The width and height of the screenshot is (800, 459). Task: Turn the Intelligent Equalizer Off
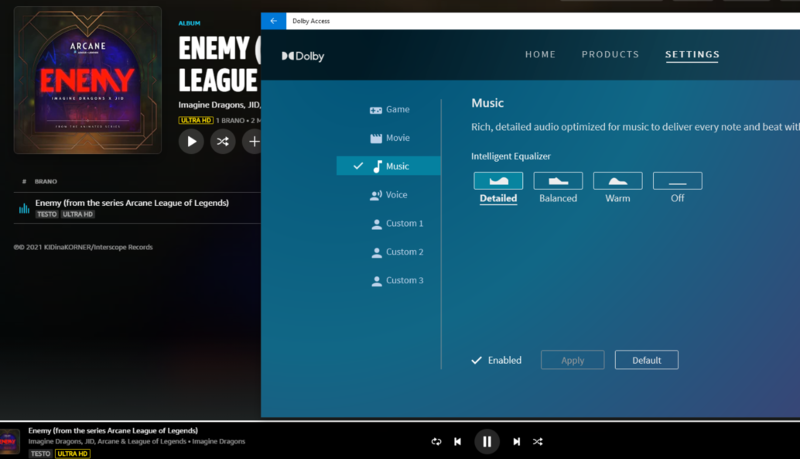click(677, 181)
